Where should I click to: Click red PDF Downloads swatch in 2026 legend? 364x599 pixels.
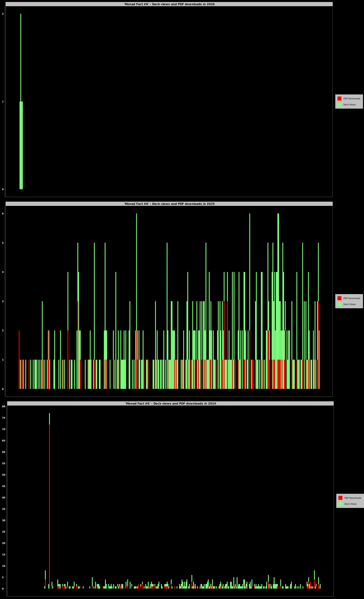click(339, 98)
